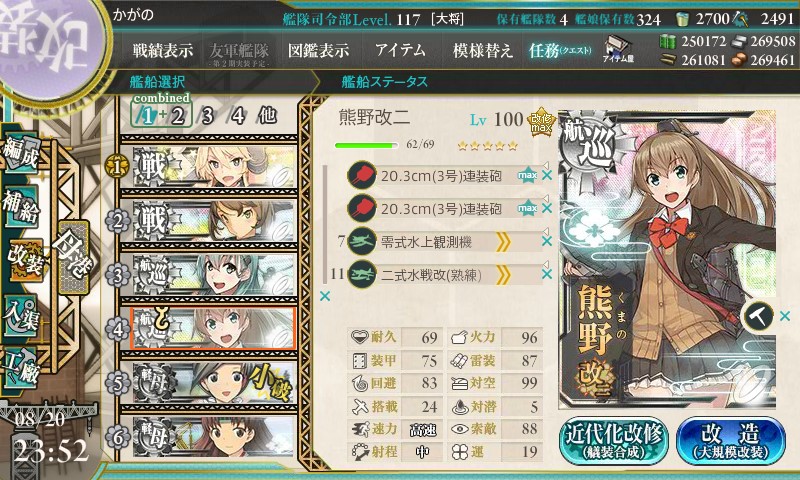Open 二式水戦改(熟練) equipment slot selector

[x=444, y=275]
